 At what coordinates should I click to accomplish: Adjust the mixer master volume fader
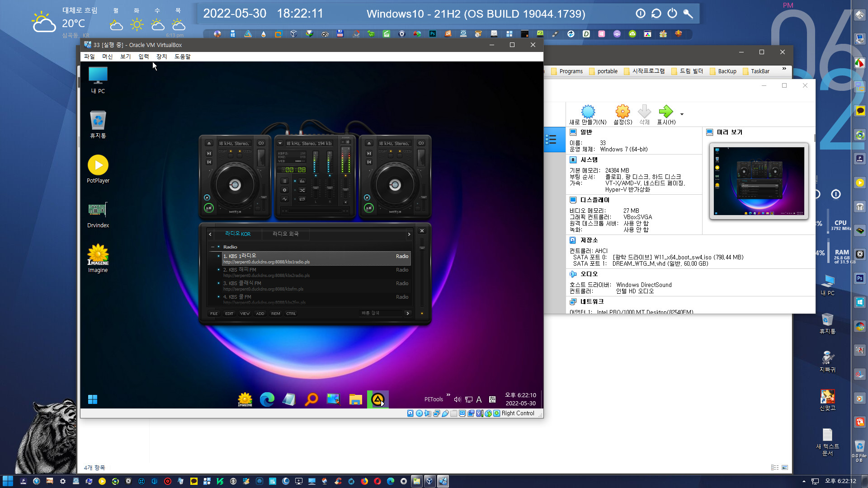coord(345,190)
